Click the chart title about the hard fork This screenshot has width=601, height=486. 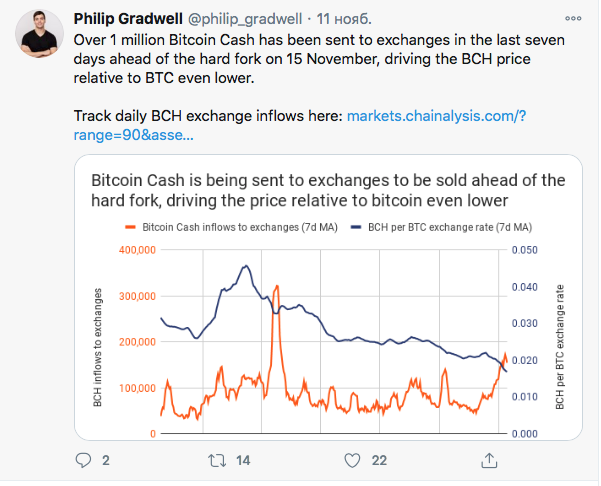coord(328,190)
